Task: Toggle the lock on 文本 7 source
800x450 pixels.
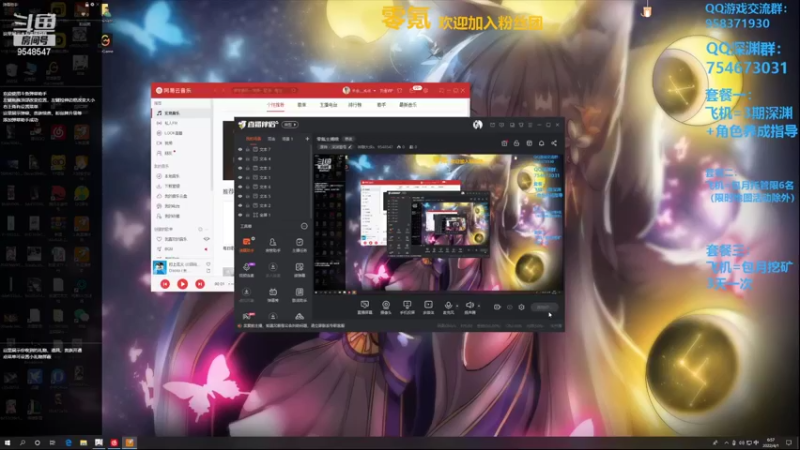Action: (x=247, y=149)
